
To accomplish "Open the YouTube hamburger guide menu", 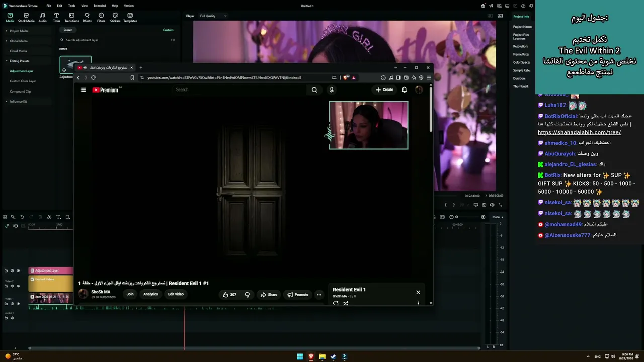I will (83, 90).
